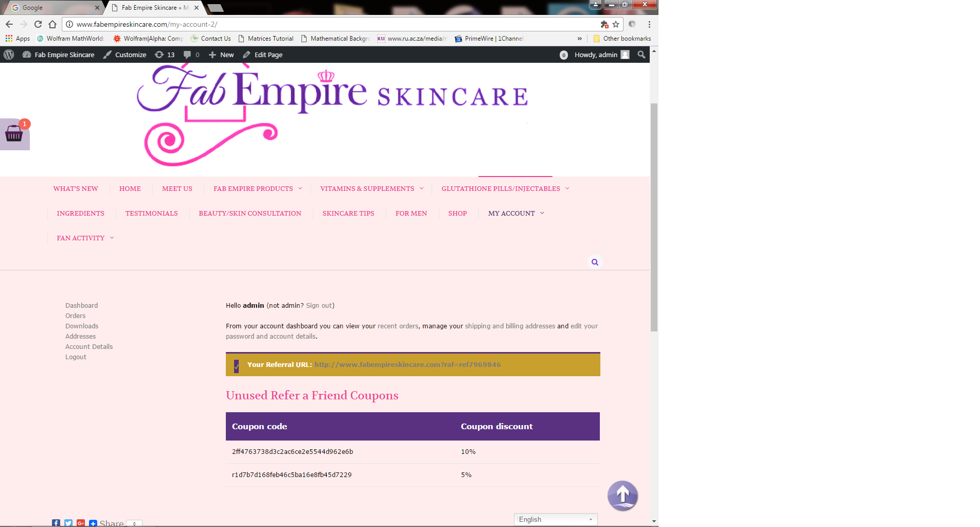This screenshot has height=527, width=980.
Task: Select coupon code 2ff4763738d3c2ac6ce2e5544d962e6b
Action: click(x=292, y=451)
